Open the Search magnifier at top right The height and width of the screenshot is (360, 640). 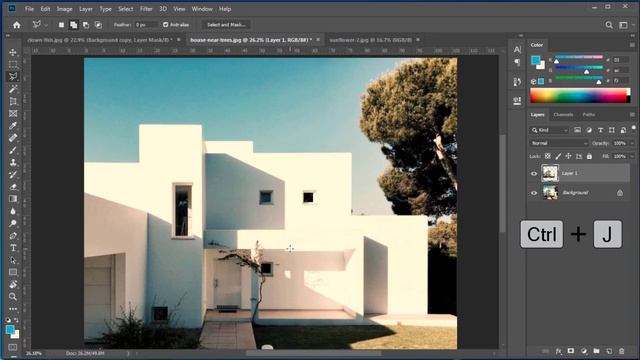click(609, 25)
